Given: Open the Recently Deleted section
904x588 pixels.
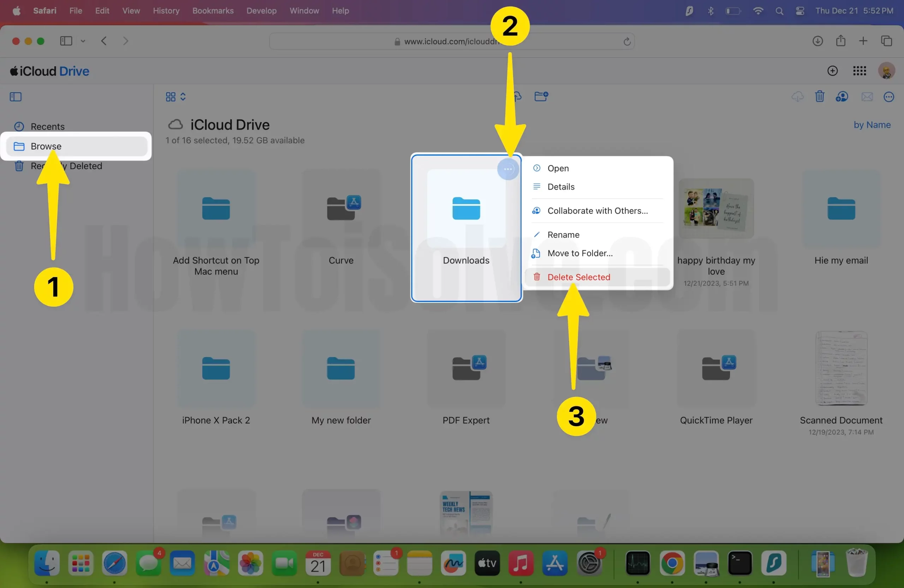Looking at the screenshot, I should pos(58,166).
